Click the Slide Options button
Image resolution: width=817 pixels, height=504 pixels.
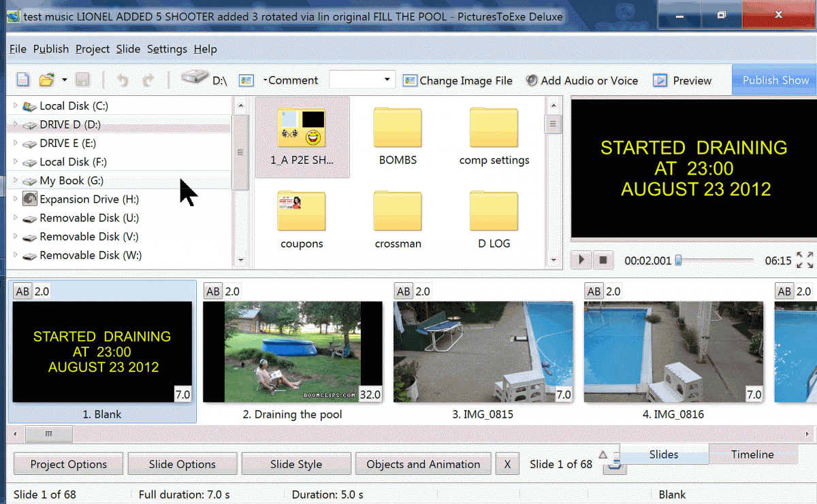pos(182,464)
